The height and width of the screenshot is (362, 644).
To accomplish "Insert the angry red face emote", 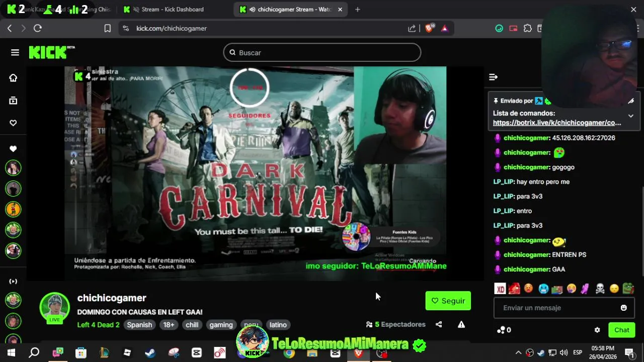I will (x=528, y=289).
